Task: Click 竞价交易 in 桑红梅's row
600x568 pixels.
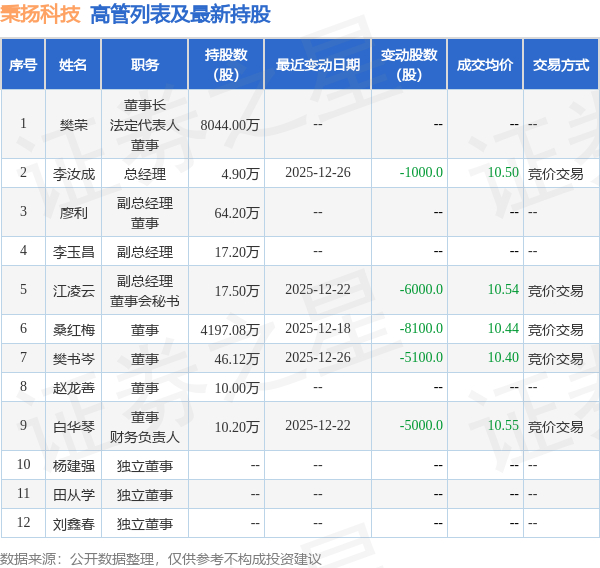Action: (556, 330)
